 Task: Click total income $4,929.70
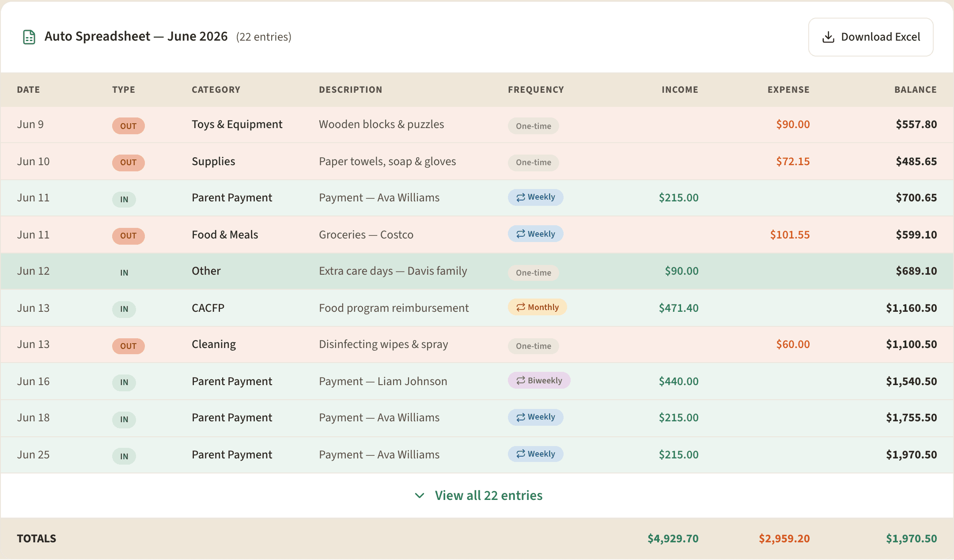(x=673, y=539)
